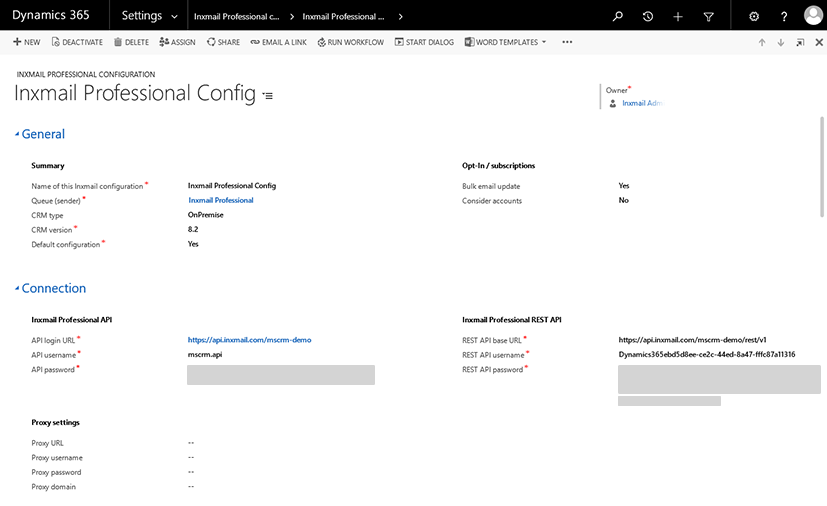Screen dimensions: 827x506
Task: Close the form with X icon
Action: (819, 42)
